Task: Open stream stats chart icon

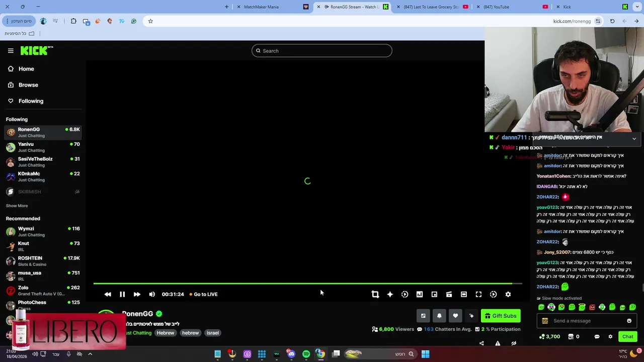Action: point(420,294)
